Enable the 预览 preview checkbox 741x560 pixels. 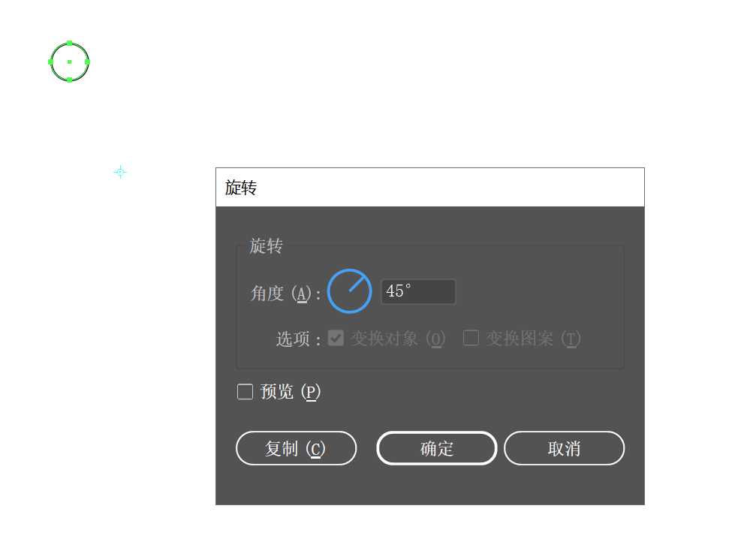coord(245,391)
